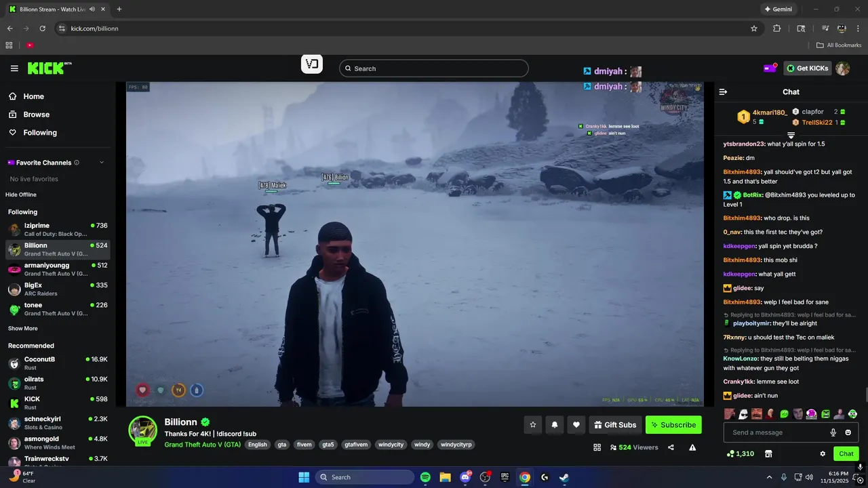Screen dimensions: 868x488
Task: Focus the Kick search field
Action: pyautogui.click(x=433, y=68)
